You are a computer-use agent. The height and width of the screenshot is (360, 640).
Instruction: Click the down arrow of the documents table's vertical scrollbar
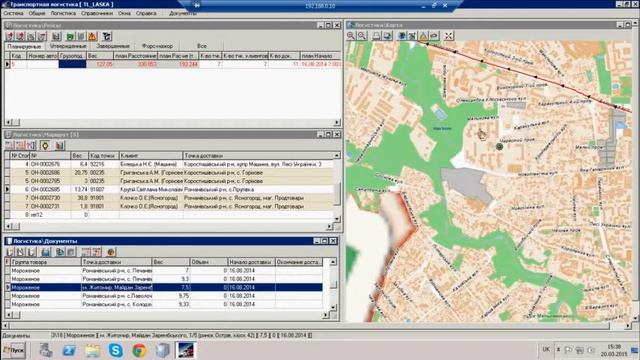333,307
